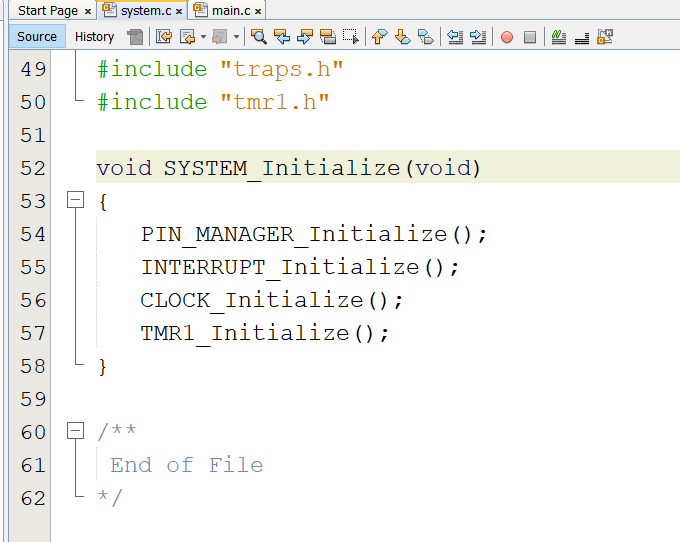
Task: Click the End of File comment text
Action: [x=186, y=465]
